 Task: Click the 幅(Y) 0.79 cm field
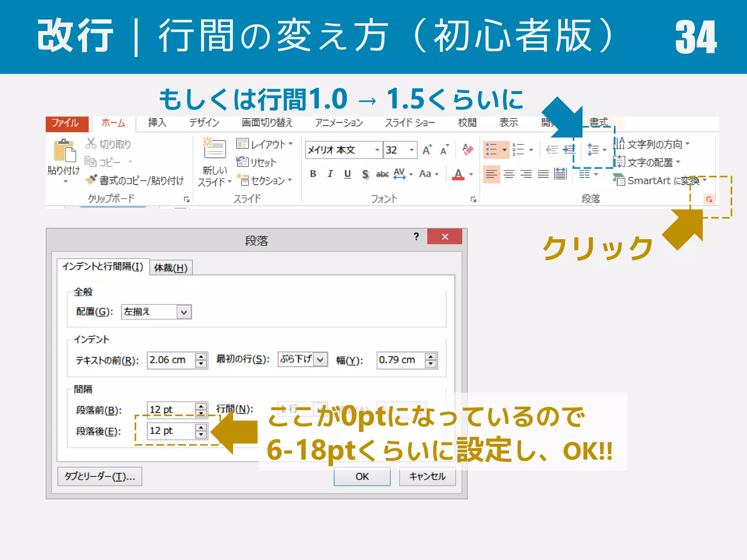pyautogui.click(x=407, y=360)
